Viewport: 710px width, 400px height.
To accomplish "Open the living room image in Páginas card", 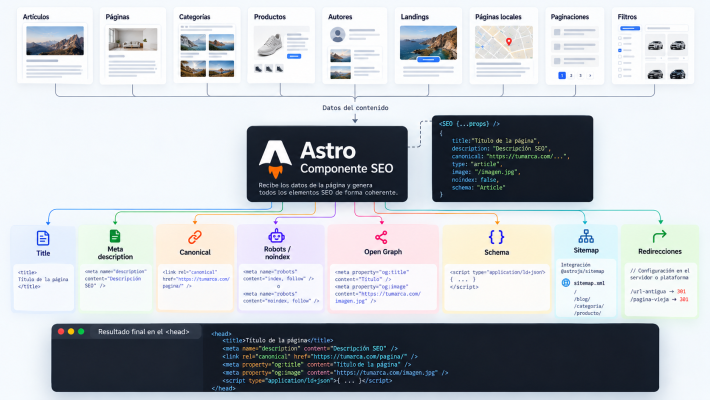I will coord(133,39).
